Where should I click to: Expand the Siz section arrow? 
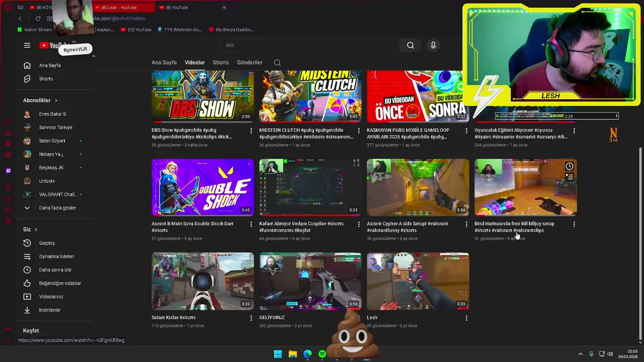pyautogui.click(x=36, y=230)
